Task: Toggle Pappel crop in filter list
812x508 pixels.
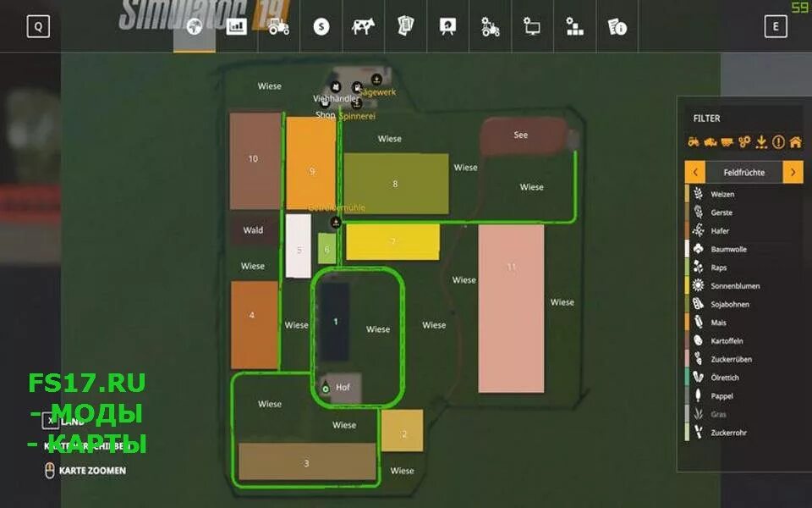Action: coord(744,396)
